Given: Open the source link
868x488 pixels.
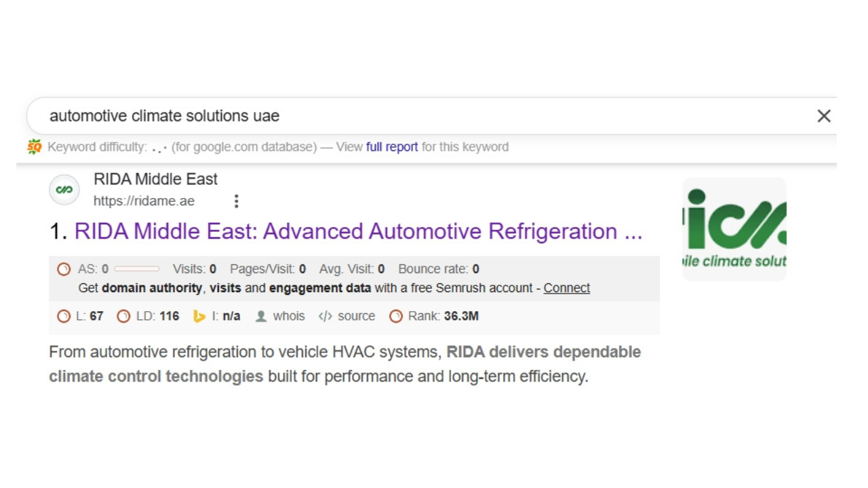Looking at the screenshot, I should pos(357,317).
